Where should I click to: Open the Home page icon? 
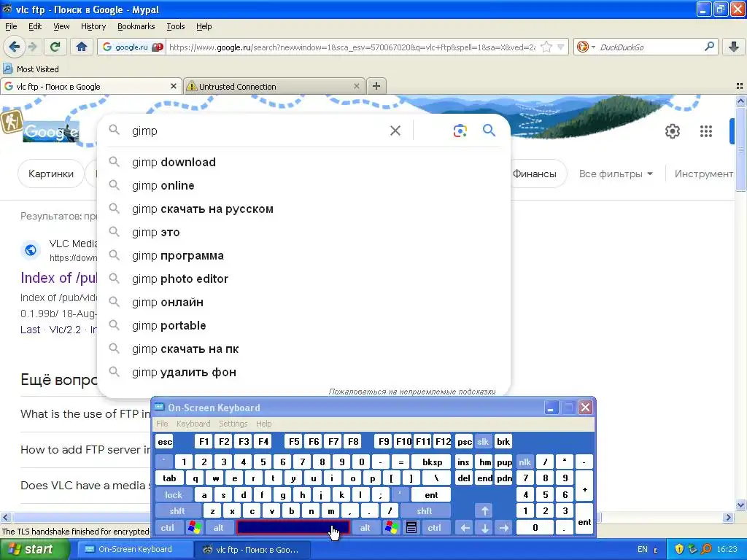click(x=82, y=47)
